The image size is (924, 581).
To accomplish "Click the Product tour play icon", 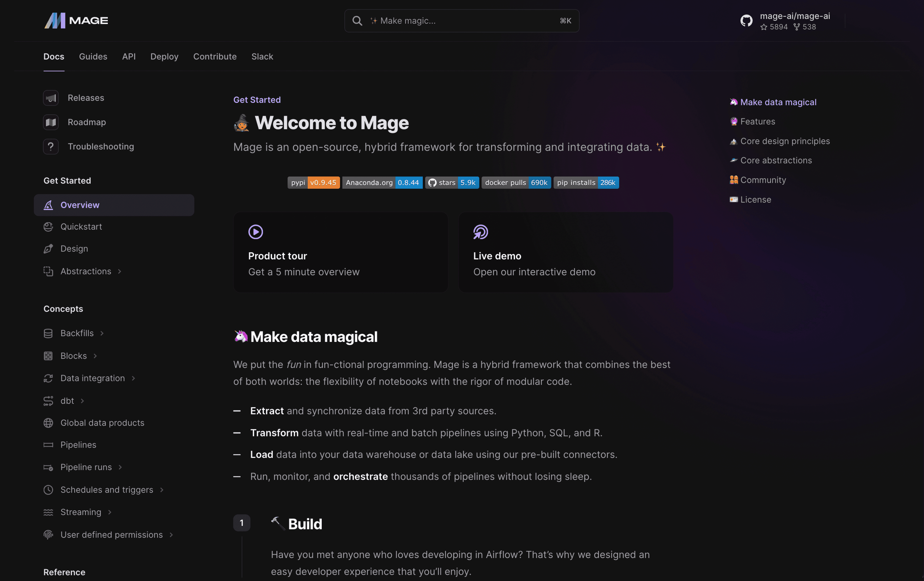I will click(256, 232).
